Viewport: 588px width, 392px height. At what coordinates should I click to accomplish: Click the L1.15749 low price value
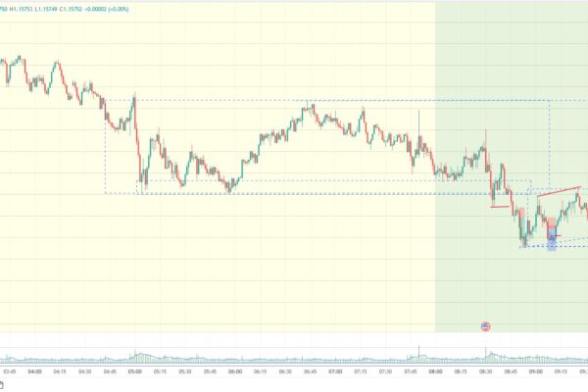pyautogui.click(x=46, y=9)
